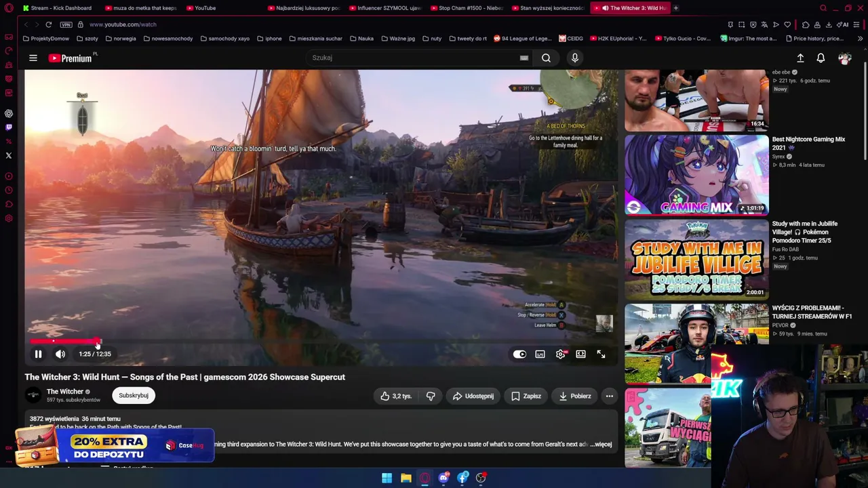
Task: Open the mieszkania suchar bookmarks folder
Action: pos(315,39)
